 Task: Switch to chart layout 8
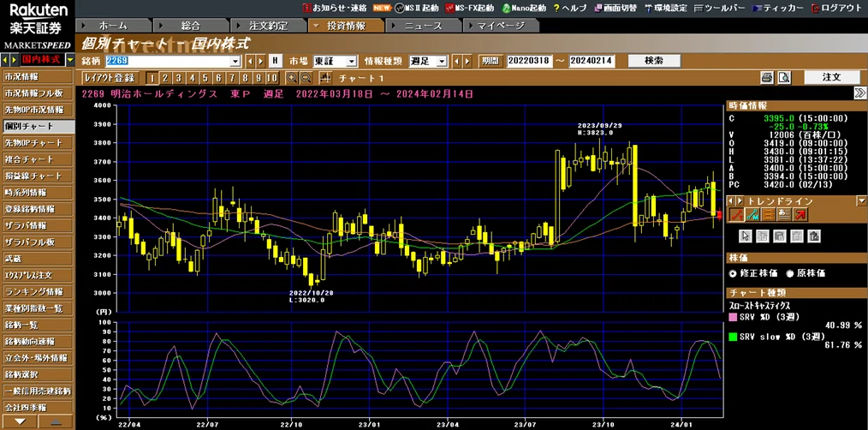click(x=245, y=78)
